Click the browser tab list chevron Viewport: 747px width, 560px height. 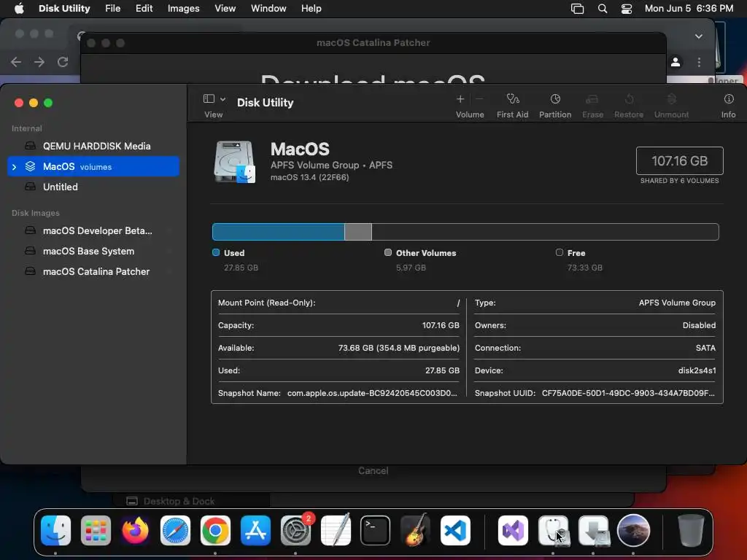point(699,36)
